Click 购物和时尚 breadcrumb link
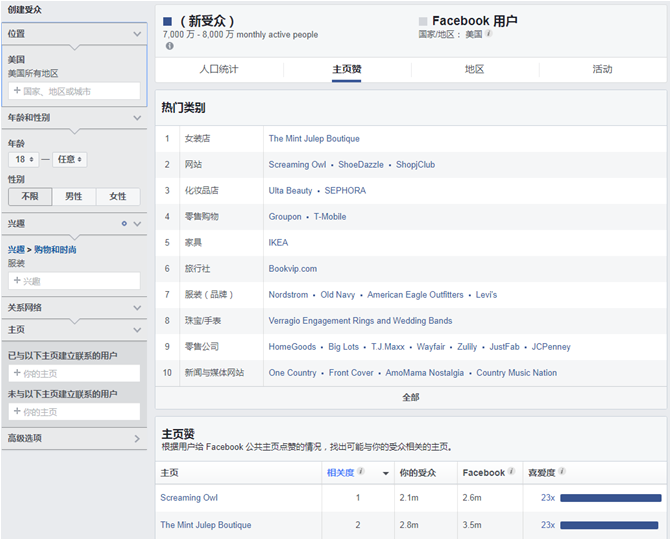Image resolution: width=671 pixels, height=540 pixels. (x=55, y=249)
